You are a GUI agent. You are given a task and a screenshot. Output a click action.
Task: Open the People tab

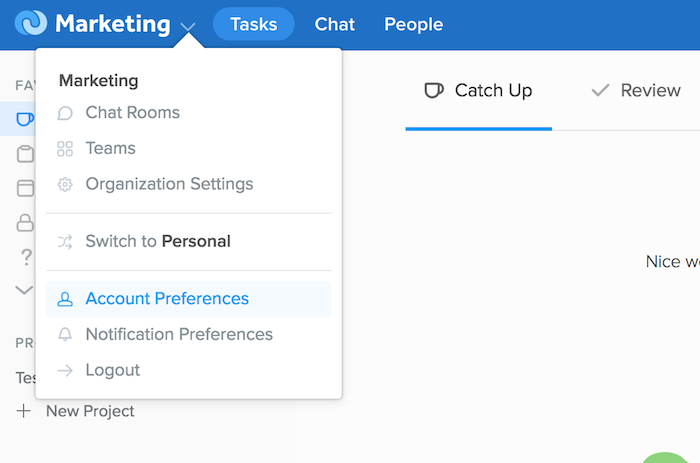coord(413,24)
